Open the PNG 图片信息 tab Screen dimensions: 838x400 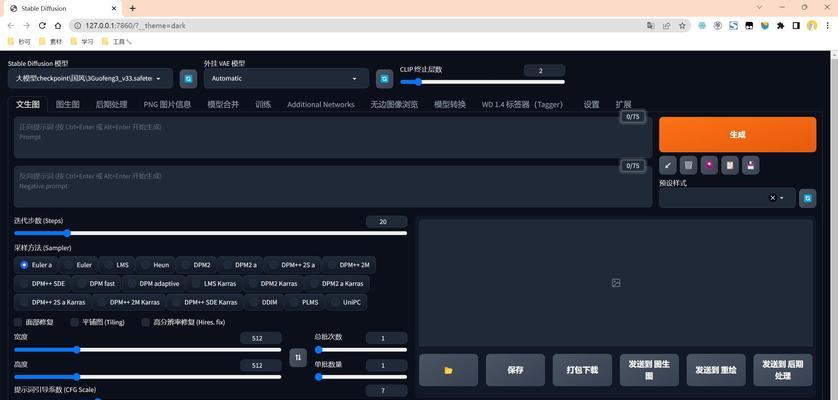click(x=167, y=104)
